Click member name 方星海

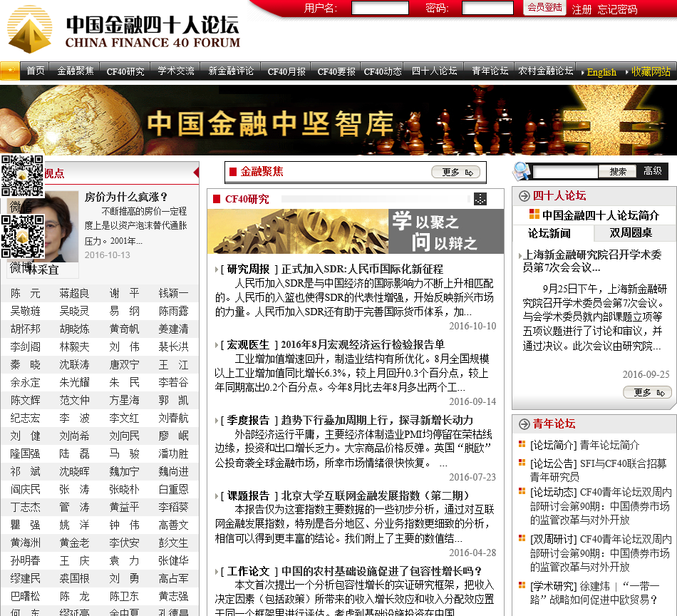coord(124,401)
